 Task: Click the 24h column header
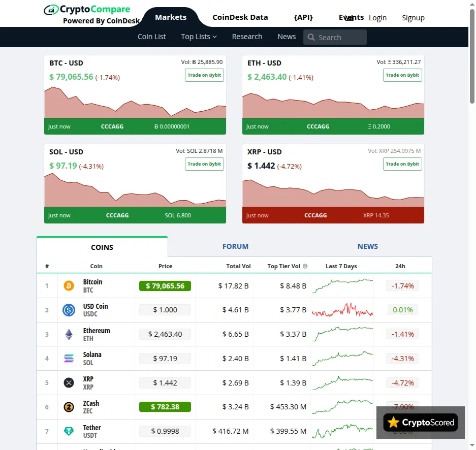(x=400, y=266)
